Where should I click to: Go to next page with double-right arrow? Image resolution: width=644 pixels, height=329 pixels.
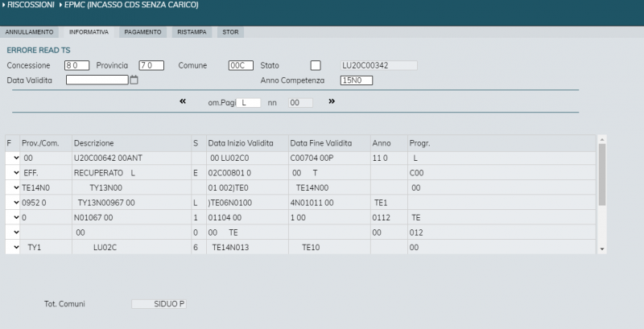pos(331,101)
